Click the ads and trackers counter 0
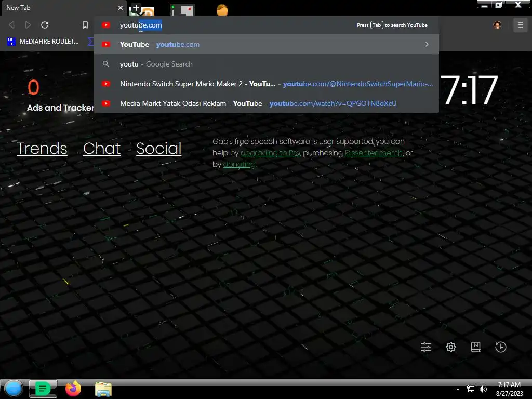Screen dimensions: 532x399 coord(33,87)
